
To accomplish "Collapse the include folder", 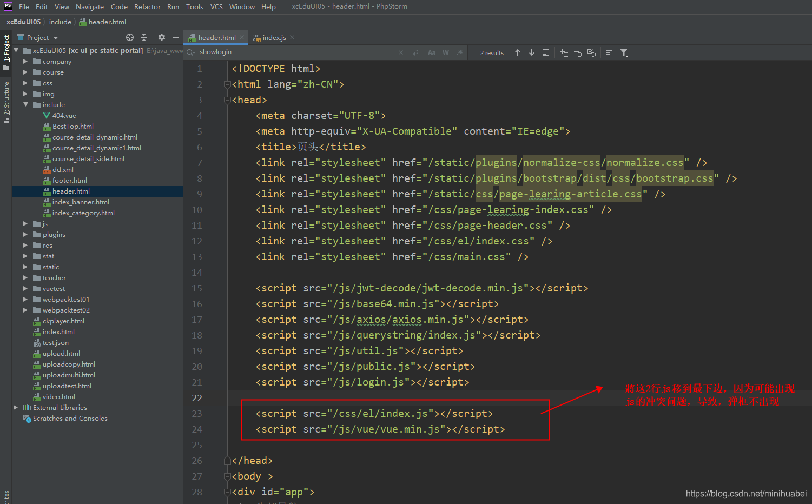I will tap(25, 104).
